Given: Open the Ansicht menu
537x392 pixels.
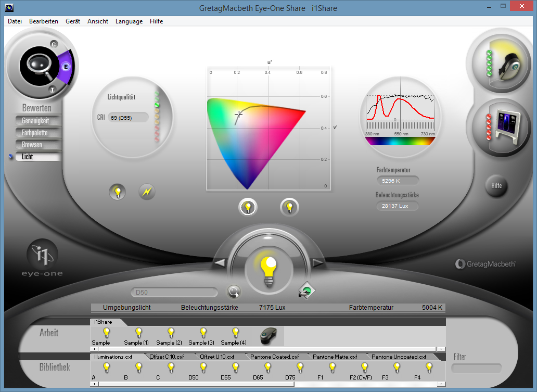Looking at the screenshot, I should click(98, 21).
